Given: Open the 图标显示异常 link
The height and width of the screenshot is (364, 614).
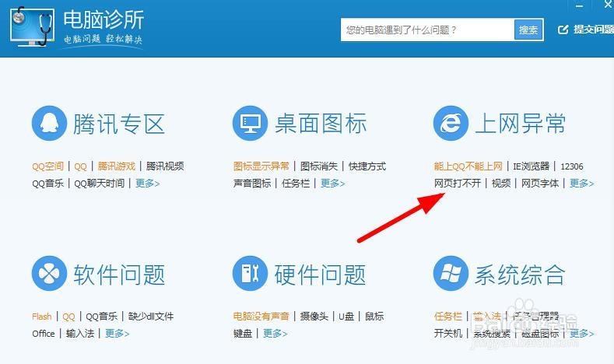Looking at the screenshot, I should pyautogui.click(x=261, y=166).
